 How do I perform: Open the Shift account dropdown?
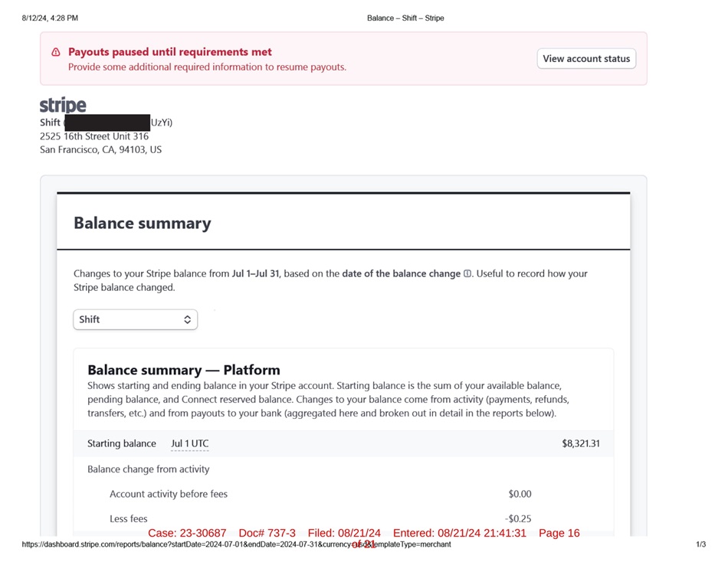[x=135, y=319]
